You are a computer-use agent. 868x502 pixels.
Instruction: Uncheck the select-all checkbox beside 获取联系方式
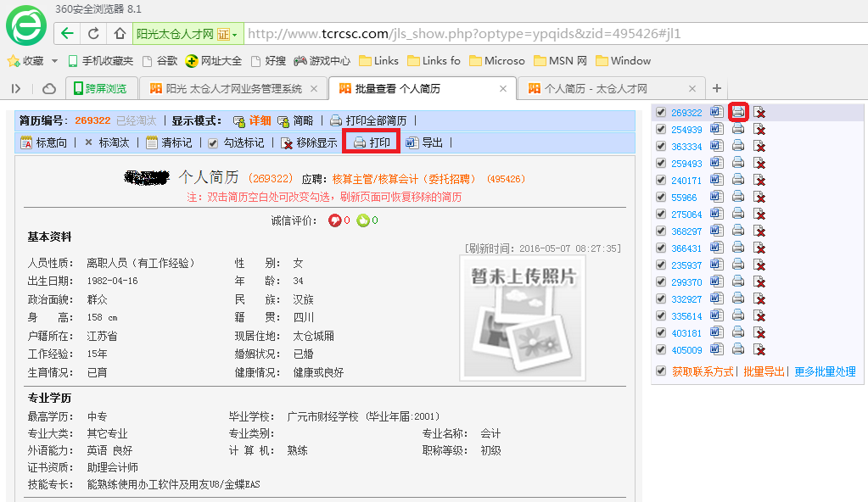click(661, 371)
